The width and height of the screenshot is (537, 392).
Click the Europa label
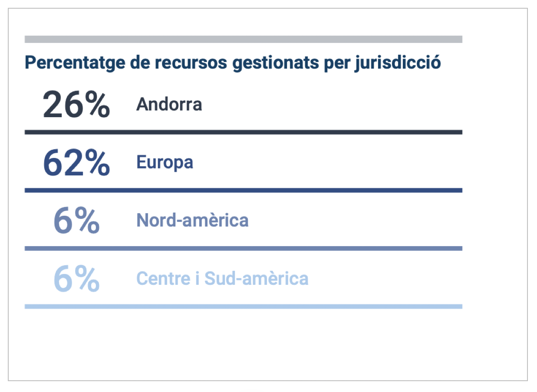click(x=165, y=163)
